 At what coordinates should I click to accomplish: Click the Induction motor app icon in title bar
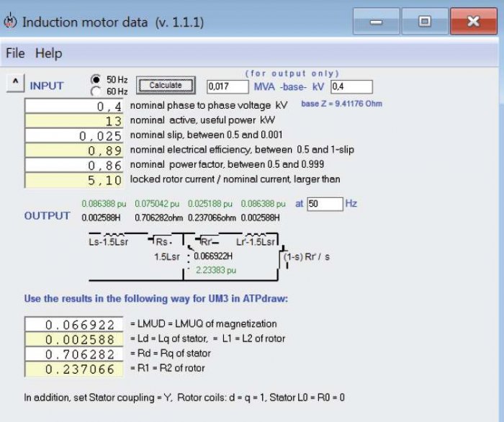pyautogui.click(x=10, y=21)
